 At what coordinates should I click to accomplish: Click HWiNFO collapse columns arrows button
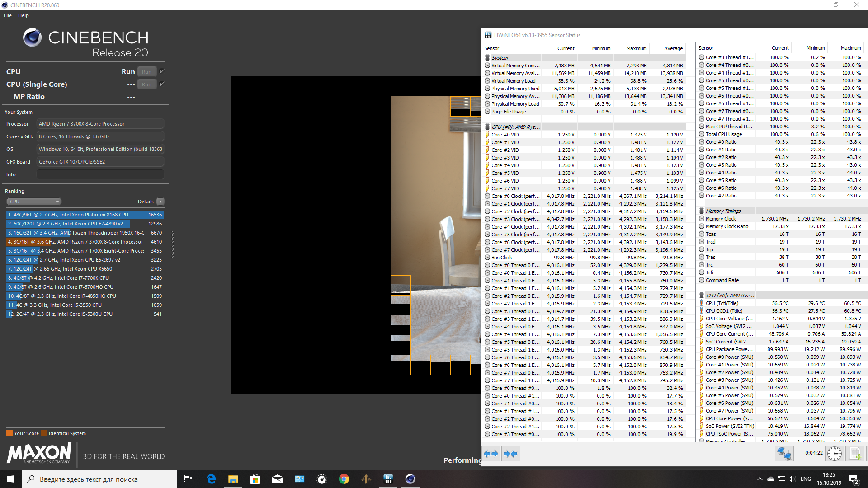[510, 454]
